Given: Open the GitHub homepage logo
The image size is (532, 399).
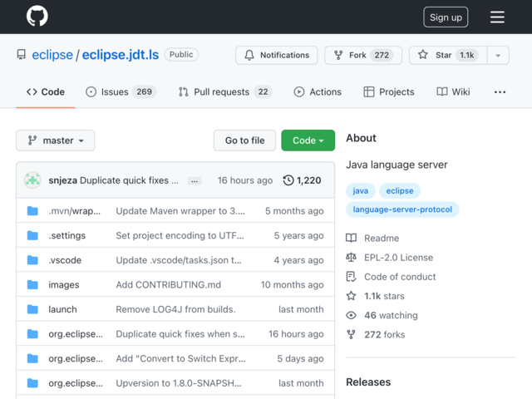Looking at the screenshot, I should click(x=37, y=16).
